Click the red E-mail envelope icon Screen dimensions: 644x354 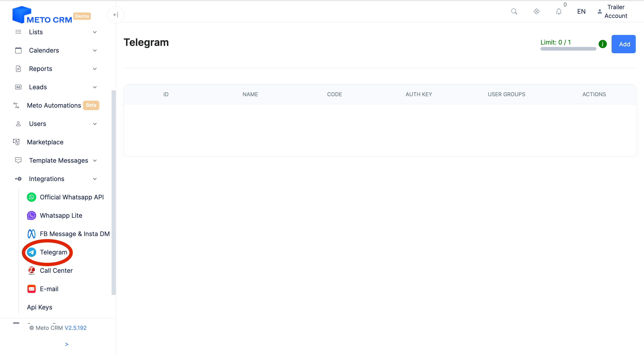32,289
